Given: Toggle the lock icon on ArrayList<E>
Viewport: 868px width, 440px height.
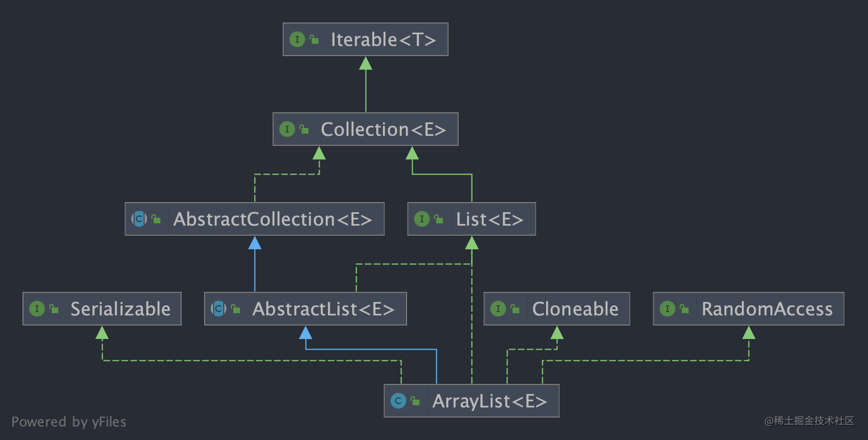Looking at the screenshot, I should (415, 401).
